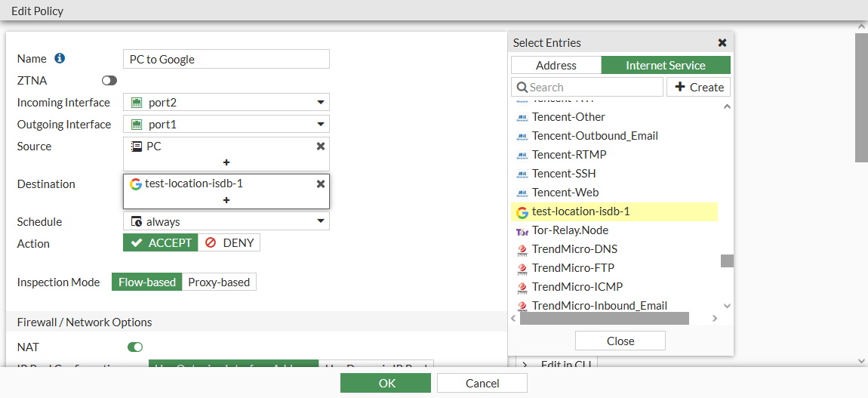
Task: Select Tor-Relay.Node entry
Action: pyautogui.click(x=614, y=230)
